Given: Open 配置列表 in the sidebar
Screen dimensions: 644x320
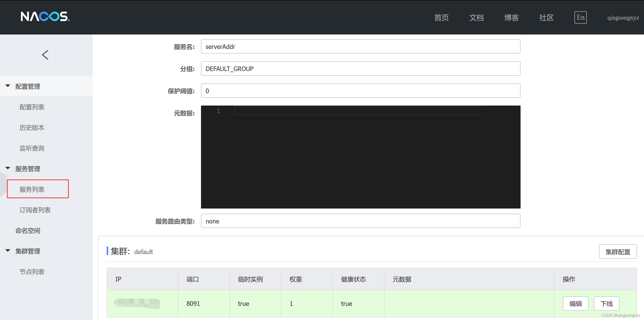Looking at the screenshot, I should [32, 107].
